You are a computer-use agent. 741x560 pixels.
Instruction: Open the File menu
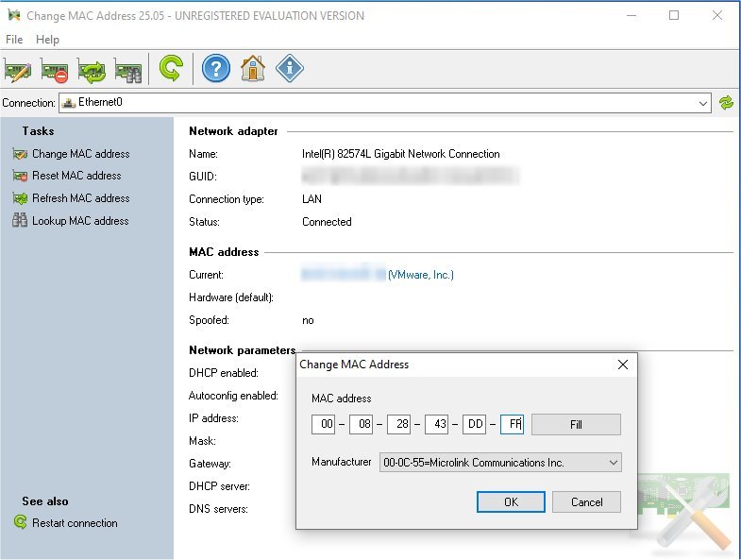(x=14, y=40)
